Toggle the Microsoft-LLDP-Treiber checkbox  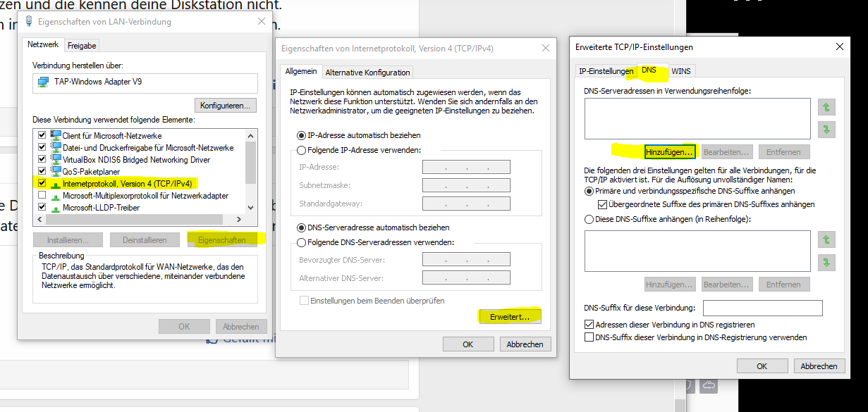(x=42, y=207)
